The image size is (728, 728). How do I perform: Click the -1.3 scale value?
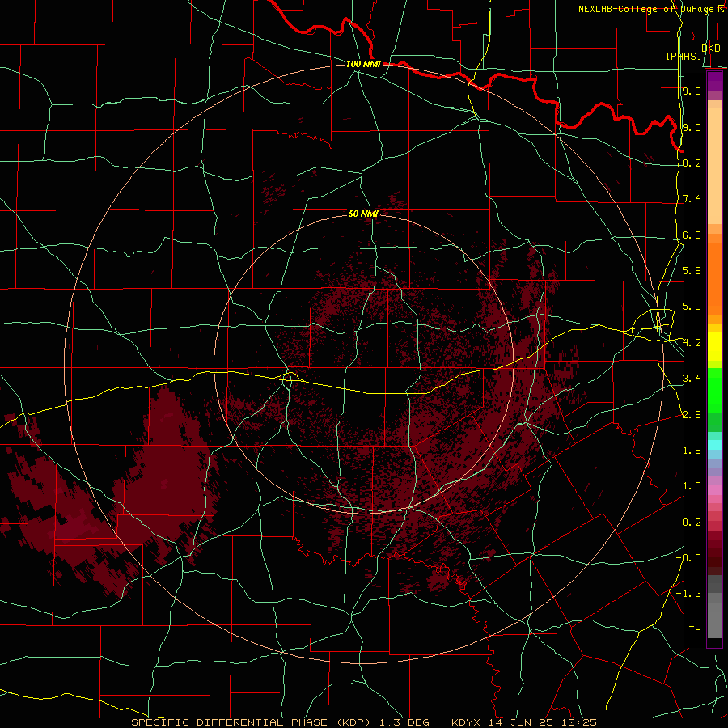[688, 594]
